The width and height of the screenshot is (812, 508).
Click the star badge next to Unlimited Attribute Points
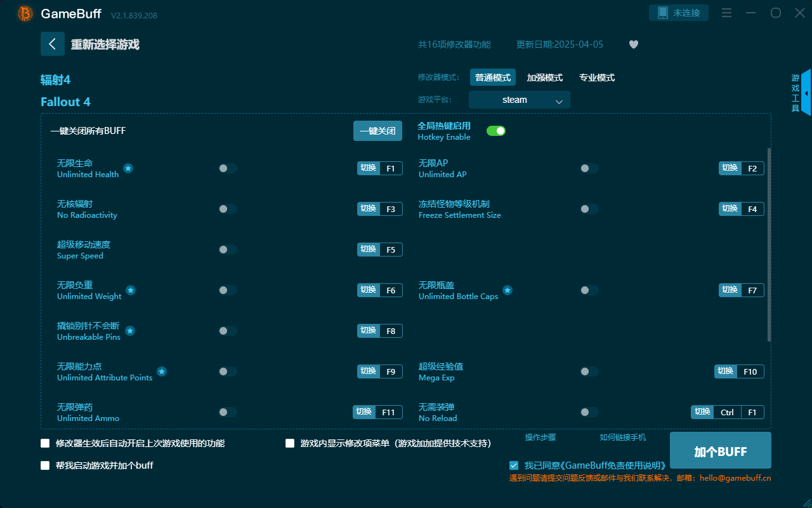pyautogui.click(x=162, y=371)
